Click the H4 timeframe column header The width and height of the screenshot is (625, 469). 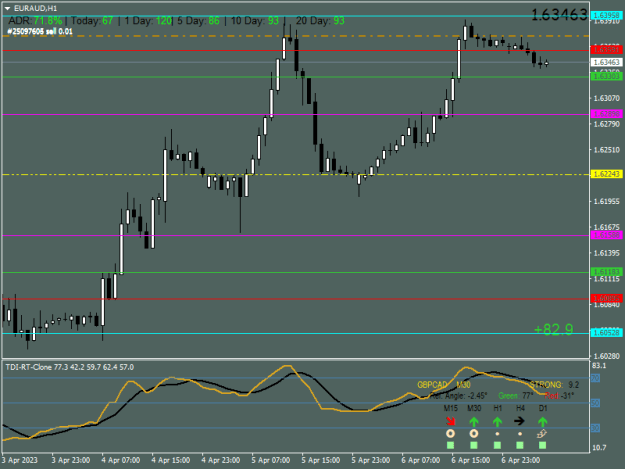[520, 408]
